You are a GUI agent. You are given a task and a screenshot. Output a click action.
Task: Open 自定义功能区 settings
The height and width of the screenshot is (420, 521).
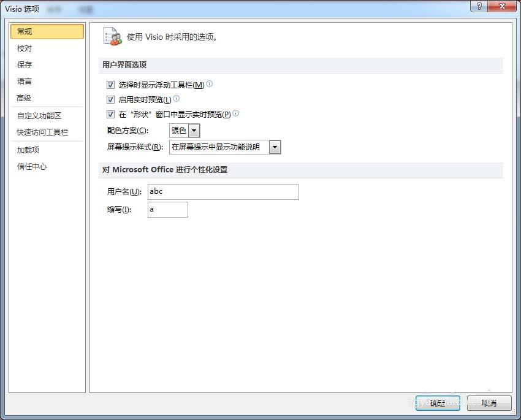pyautogui.click(x=39, y=116)
